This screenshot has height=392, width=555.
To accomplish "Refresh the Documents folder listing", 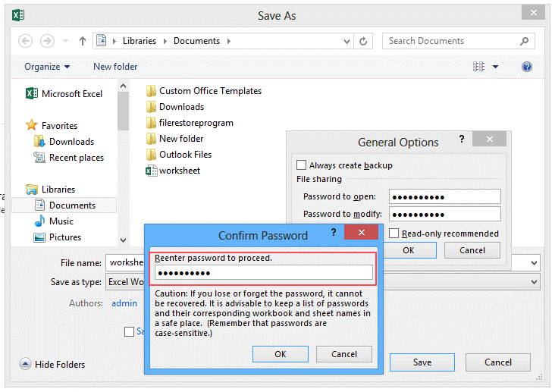I will 363,41.
